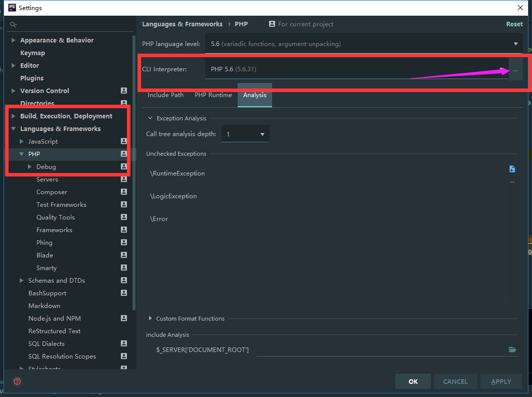Open ReStructured Text settings
The image size is (532, 397).
coord(54,331)
